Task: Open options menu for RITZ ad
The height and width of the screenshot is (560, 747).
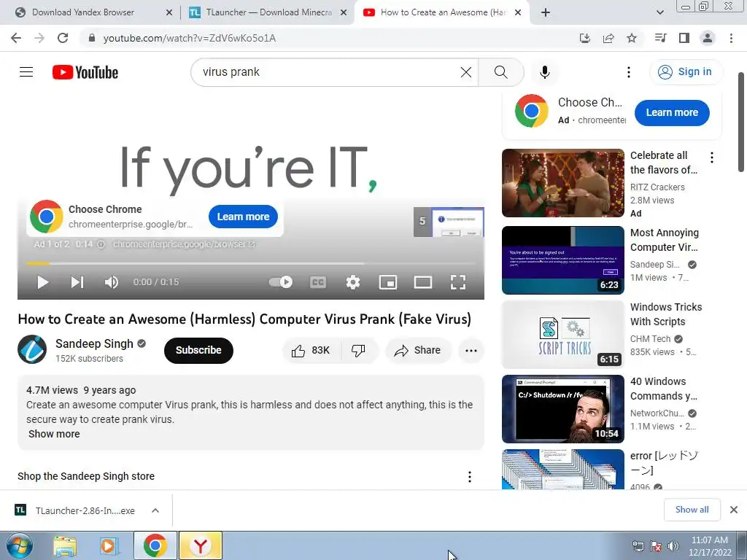Action: pos(712,157)
